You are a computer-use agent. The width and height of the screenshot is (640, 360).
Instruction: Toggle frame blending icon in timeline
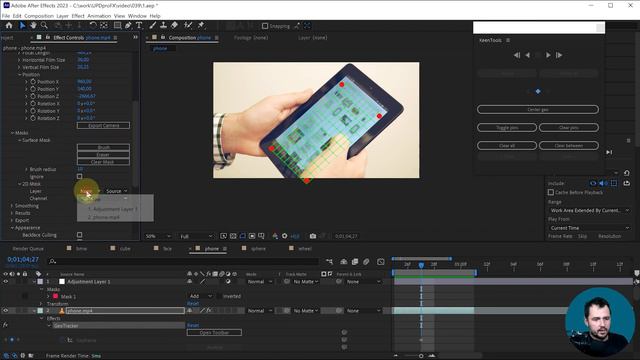coord(355,262)
